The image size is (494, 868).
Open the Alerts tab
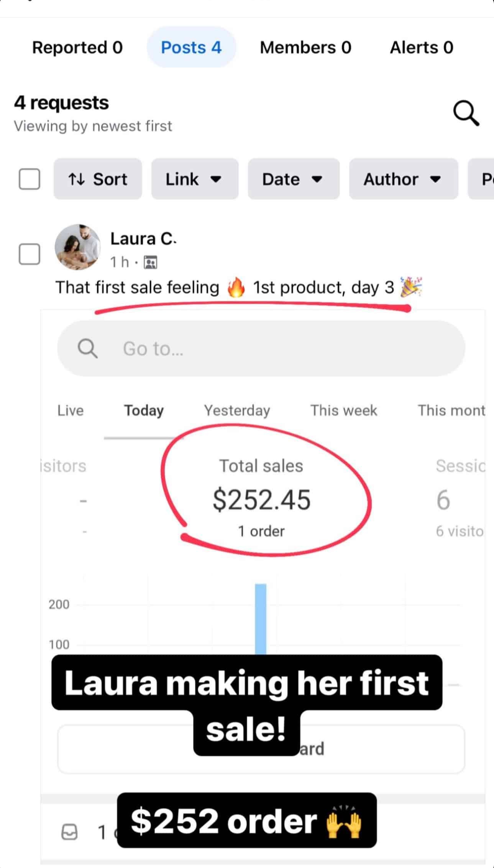click(422, 48)
